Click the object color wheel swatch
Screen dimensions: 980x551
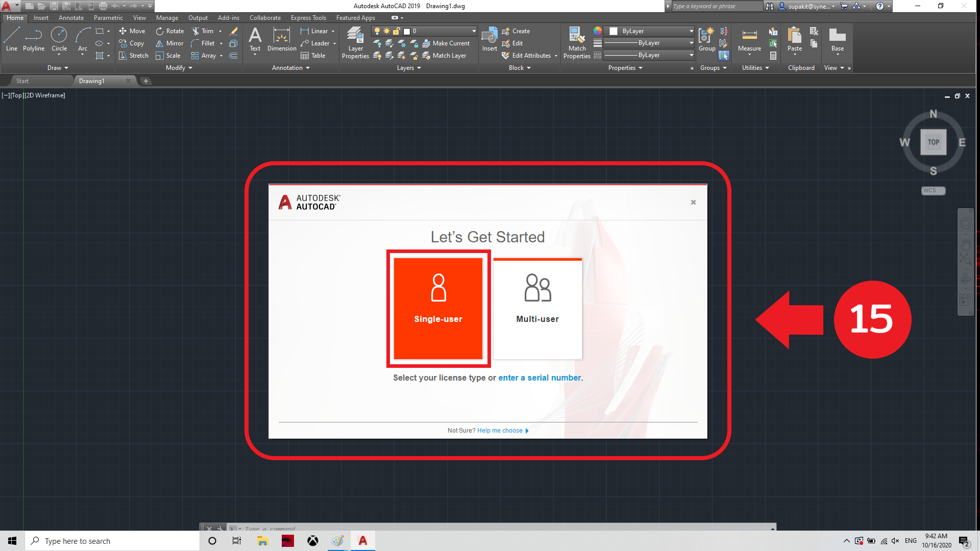(x=597, y=31)
